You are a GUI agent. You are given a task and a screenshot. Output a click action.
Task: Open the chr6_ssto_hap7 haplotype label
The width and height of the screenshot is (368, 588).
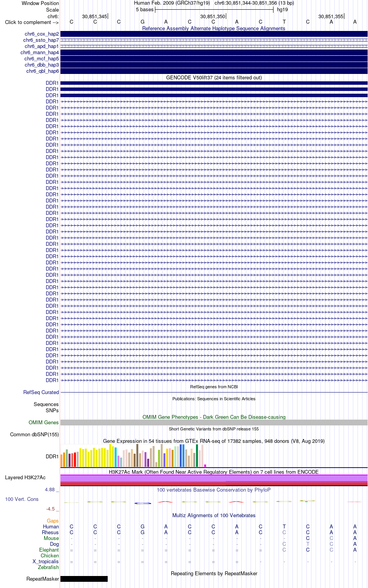41,40
